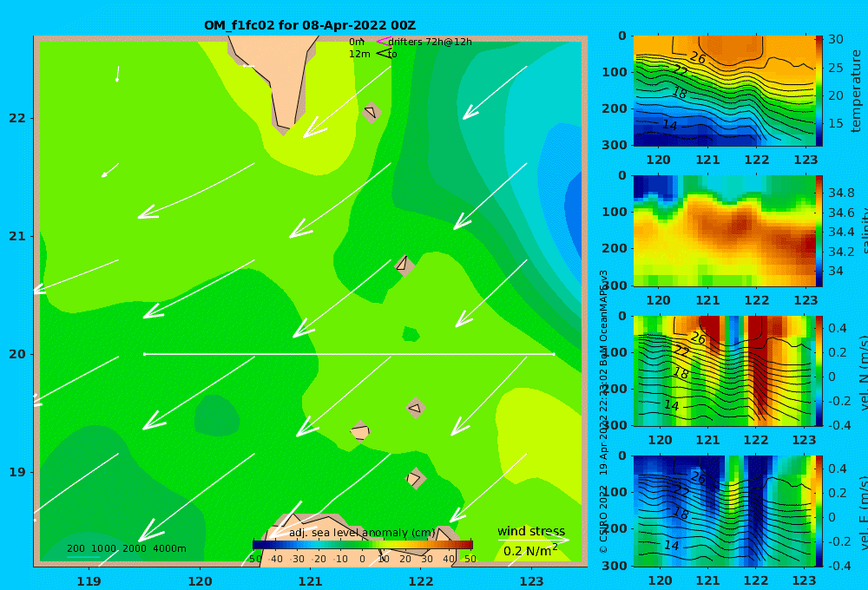The image size is (868, 590).
Task: Click the '200 1000 2000 4000m' depth legend
Action: click(126, 548)
